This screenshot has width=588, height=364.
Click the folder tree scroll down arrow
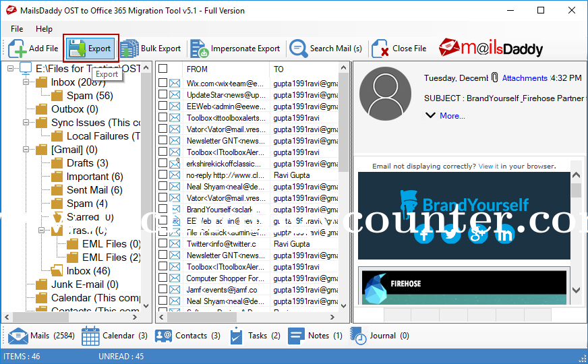coord(146,306)
